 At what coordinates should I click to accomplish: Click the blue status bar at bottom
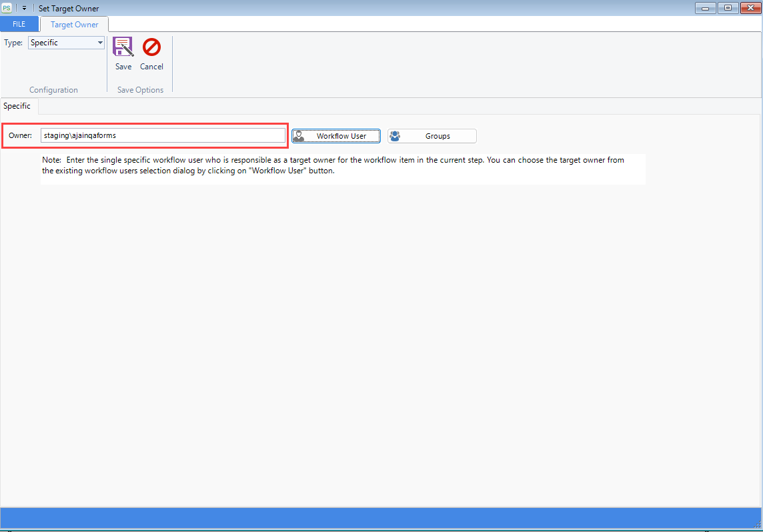click(381, 517)
